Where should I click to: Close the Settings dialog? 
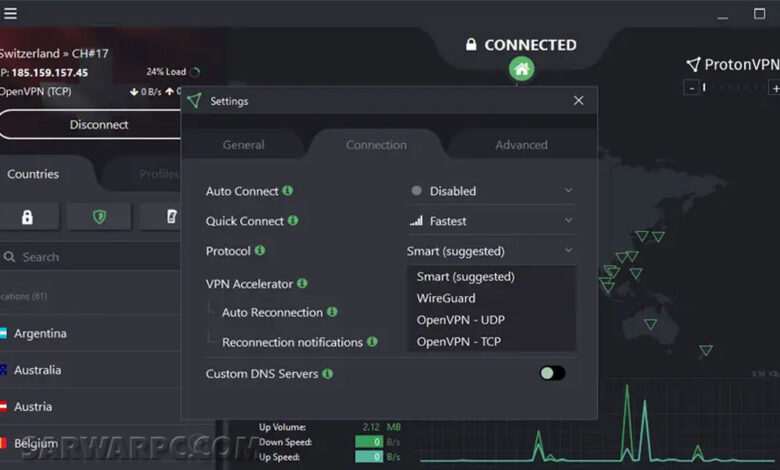(579, 100)
